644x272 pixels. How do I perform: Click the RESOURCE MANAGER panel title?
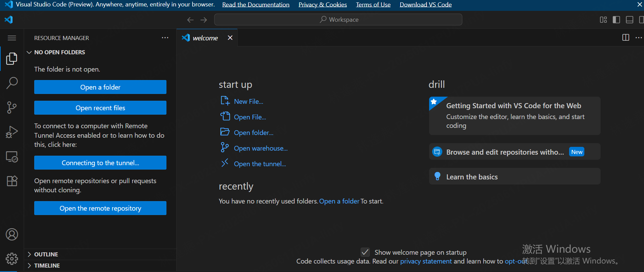click(62, 38)
